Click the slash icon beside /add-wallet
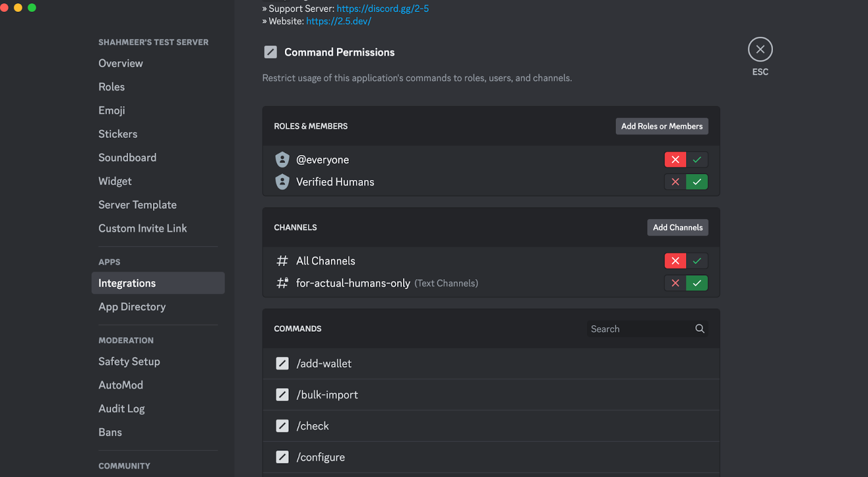 tap(282, 363)
